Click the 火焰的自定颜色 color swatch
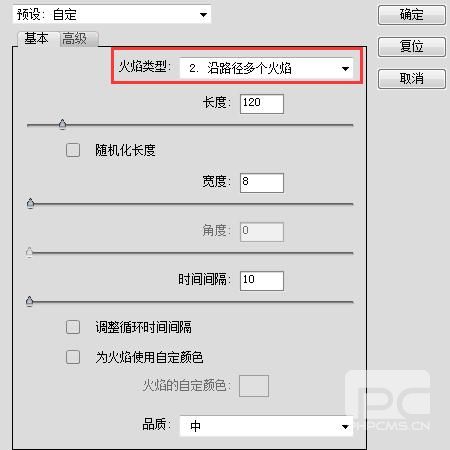 pyautogui.click(x=254, y=386)
